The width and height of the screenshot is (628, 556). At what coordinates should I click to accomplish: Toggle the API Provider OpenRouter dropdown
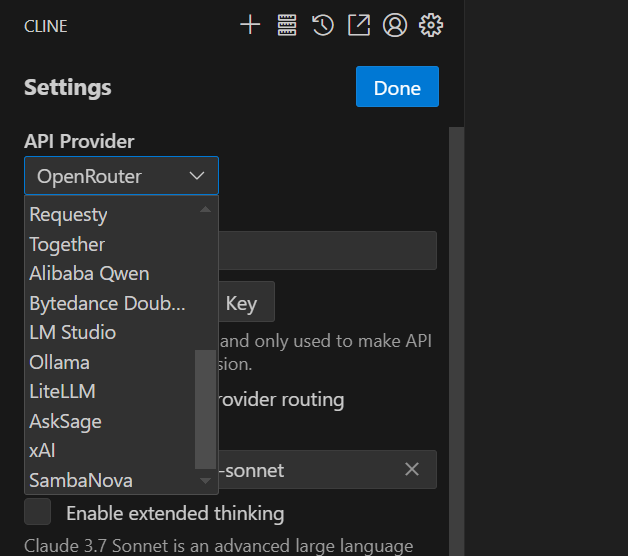(x=121, y=176)
